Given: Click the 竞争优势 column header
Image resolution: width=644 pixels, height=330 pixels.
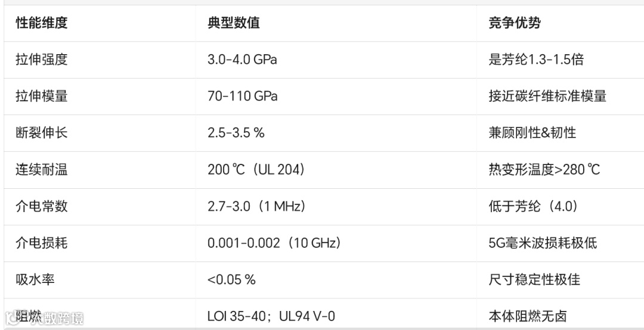Looking at the screenshot, I should pyautogui.click(x=514, y=23).
